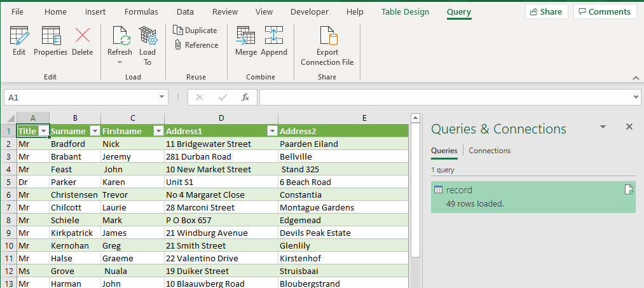Screen dimensions: 644x288
Task: Open the Title column filter dropdown
Action: (x=44, y=131)
